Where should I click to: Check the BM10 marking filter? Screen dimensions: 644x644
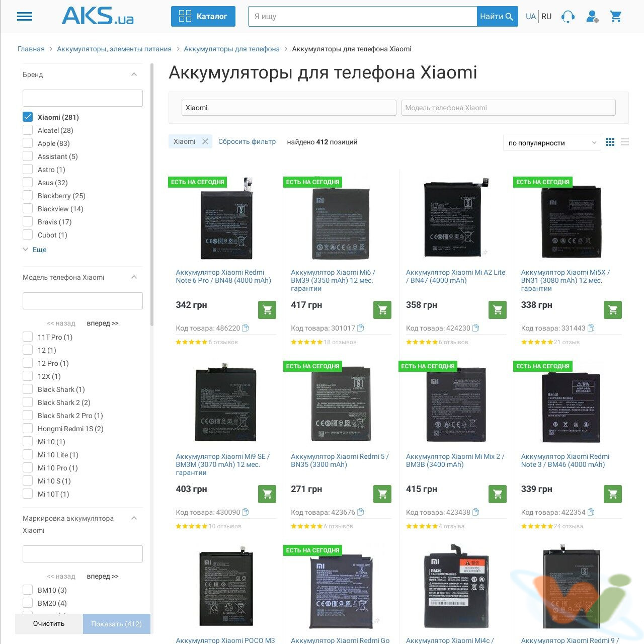(x=28, y=590)
